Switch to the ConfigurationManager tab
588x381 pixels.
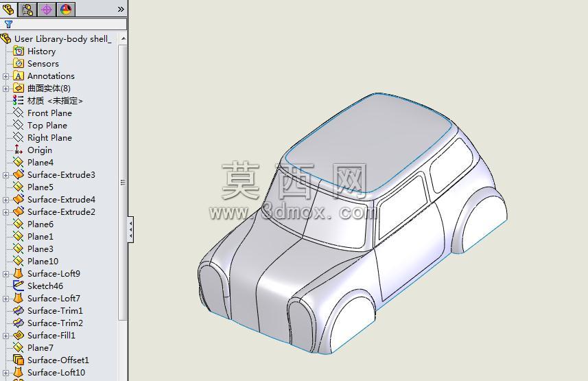[27, 9]
